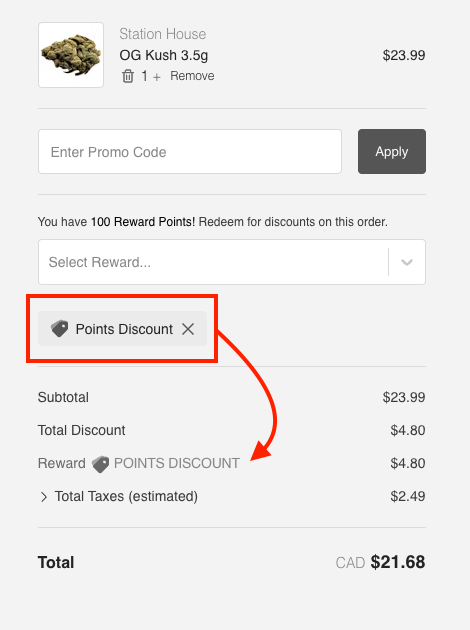Click the tag icon beside POINTS DISCOUNT reward

[100, 464]
